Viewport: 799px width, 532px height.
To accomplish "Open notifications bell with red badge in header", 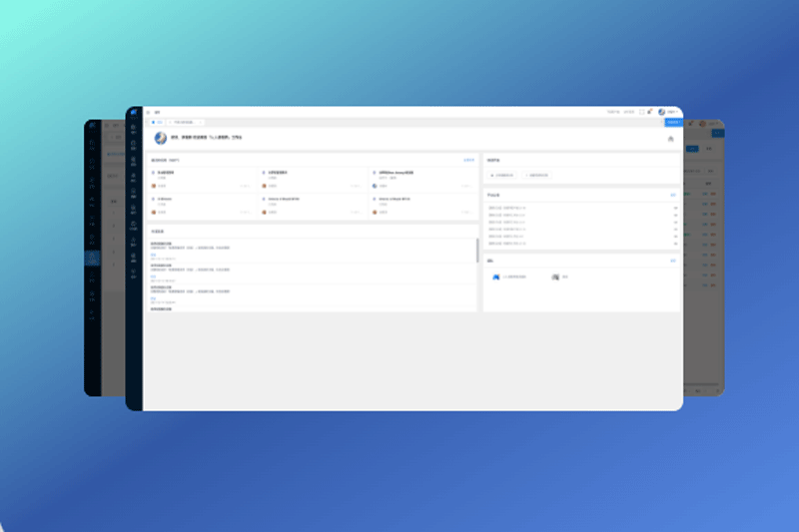I will pyautogui.click(x=650, y=112).
